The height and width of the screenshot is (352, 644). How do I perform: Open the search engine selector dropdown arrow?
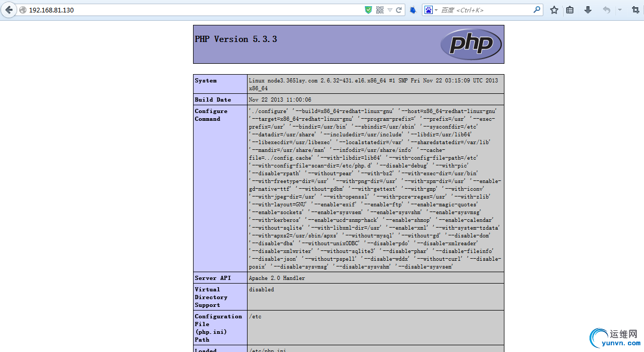[436, 10]
